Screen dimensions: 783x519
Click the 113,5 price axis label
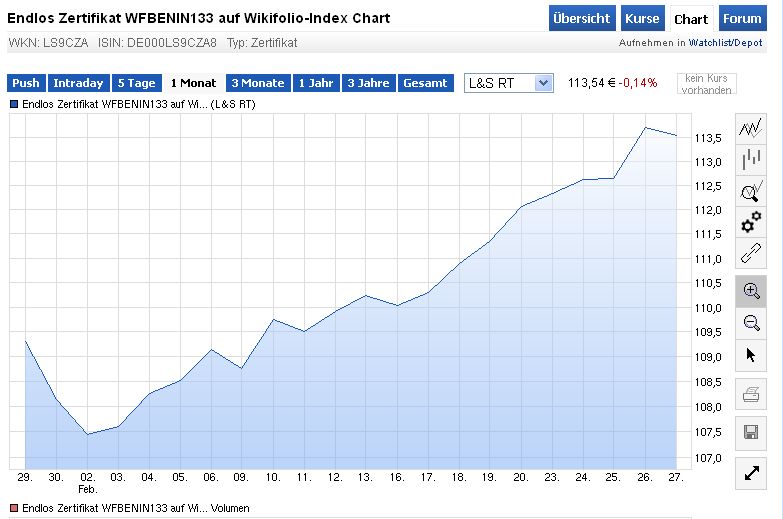pos(708,138)
